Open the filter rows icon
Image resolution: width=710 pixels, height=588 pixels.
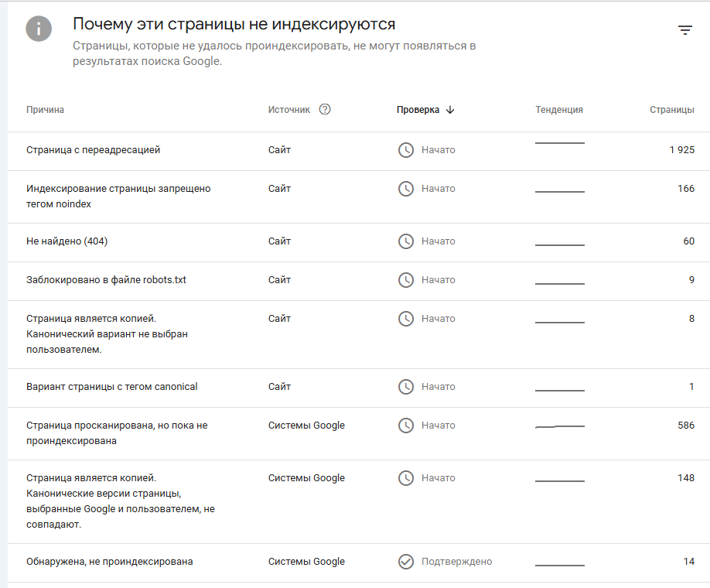click(x=685, y=30)
